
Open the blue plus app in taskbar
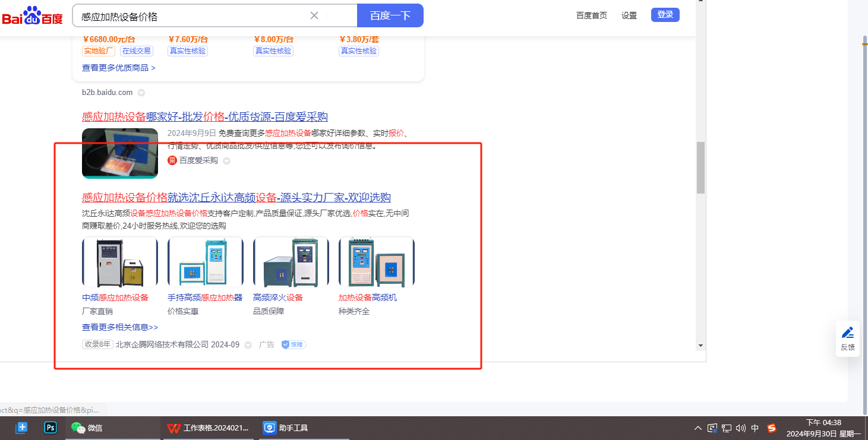21,428
